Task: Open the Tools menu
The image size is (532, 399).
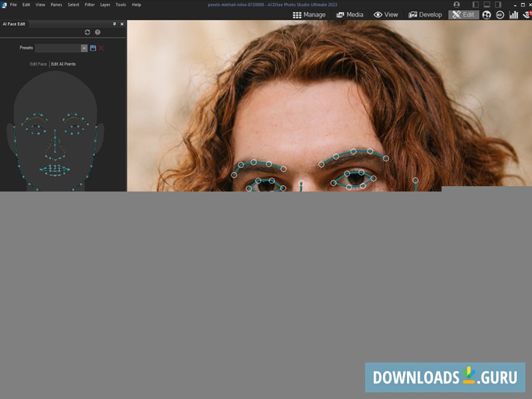Action: tap(121, 5)
